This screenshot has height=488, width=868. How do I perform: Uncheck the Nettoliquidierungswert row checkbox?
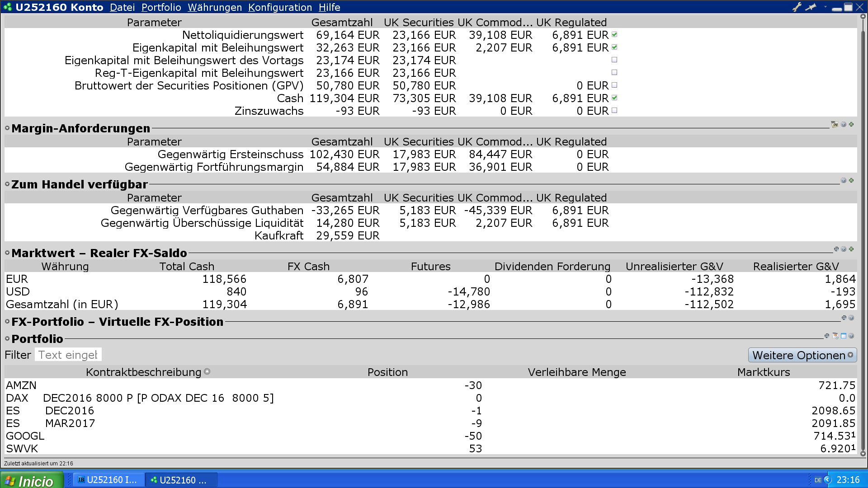click(x=614, y=34)
